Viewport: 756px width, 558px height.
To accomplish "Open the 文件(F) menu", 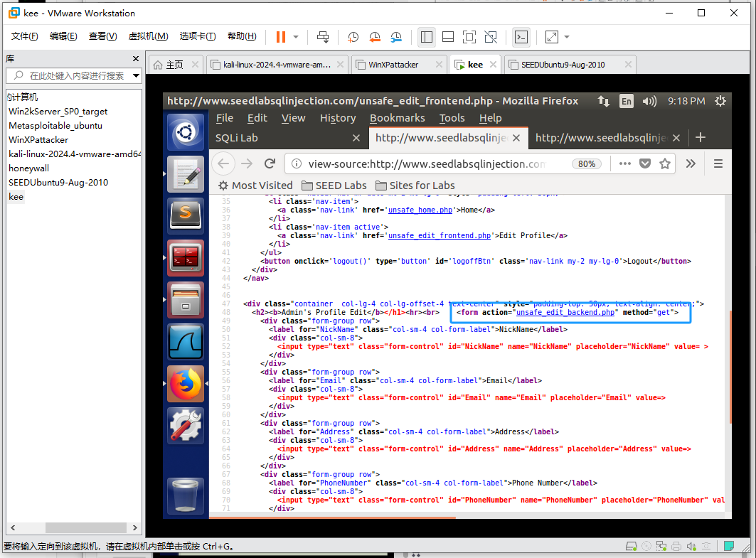I will 25,36.
